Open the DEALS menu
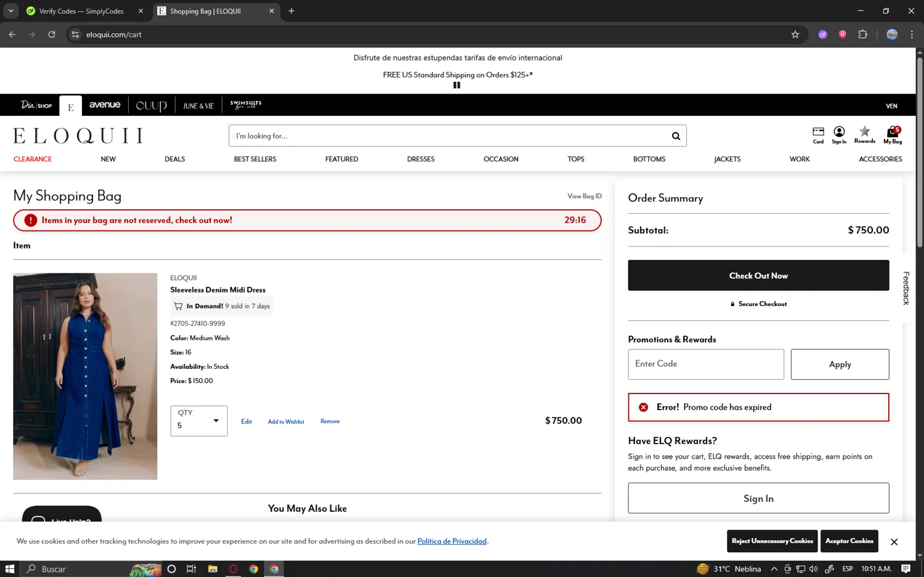This screenshot has width=924, height=577. pos(175,159)
